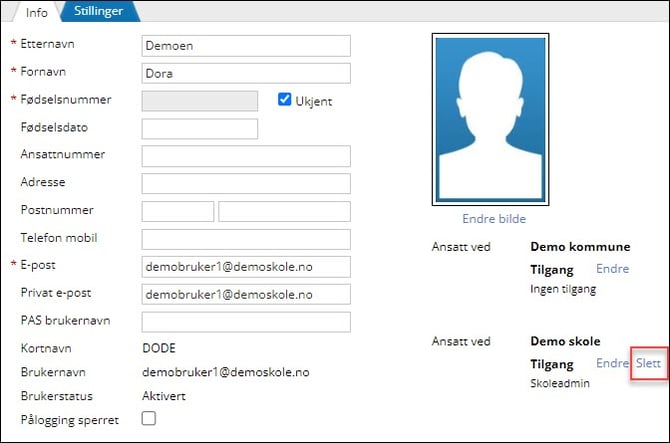Click Endre for Demo kommune access

click(x=612, y=269)
